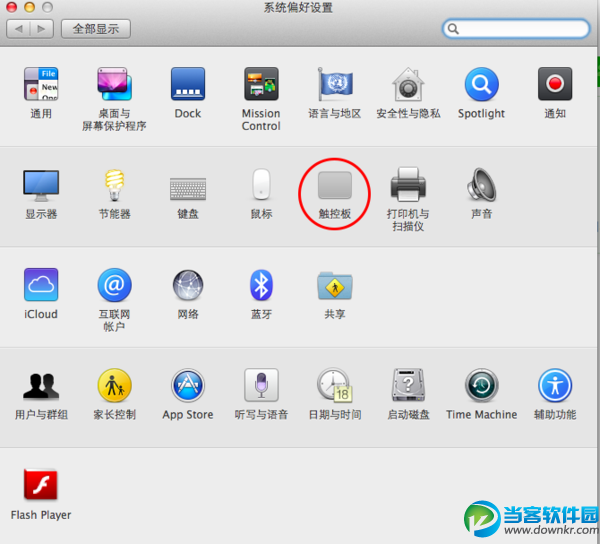Viewport: 600px width, 544px height.
Task: Open Mission Control preferences
Action: (261, 84)
